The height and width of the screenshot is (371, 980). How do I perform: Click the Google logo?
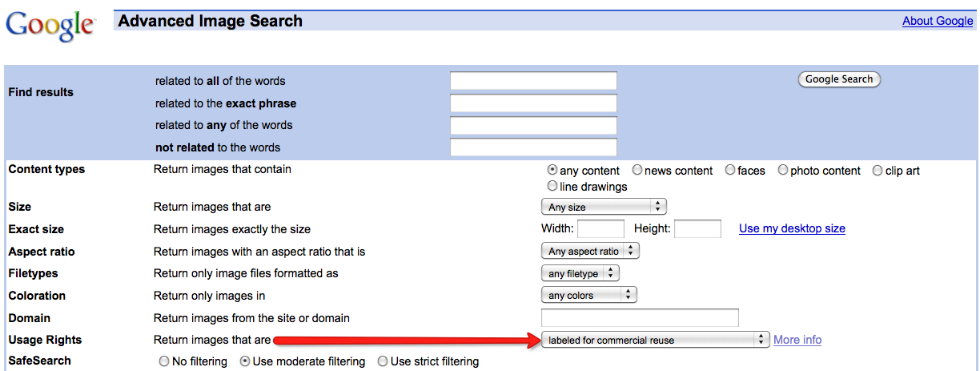coord(50,26)
